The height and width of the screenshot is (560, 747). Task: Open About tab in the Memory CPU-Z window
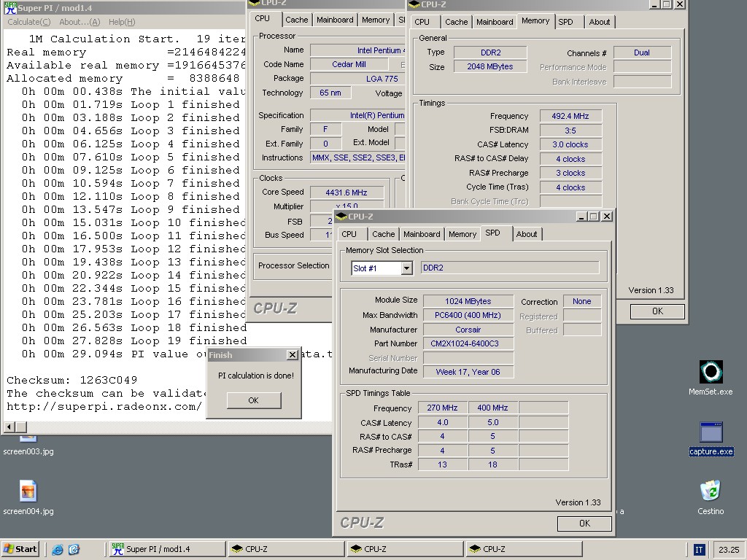tap(600, 22)
